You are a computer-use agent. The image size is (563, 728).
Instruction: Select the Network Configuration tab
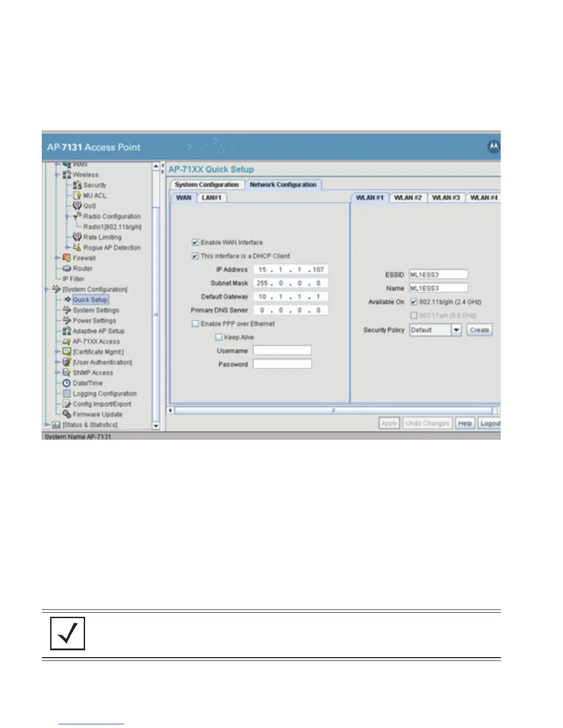(283, 185)
